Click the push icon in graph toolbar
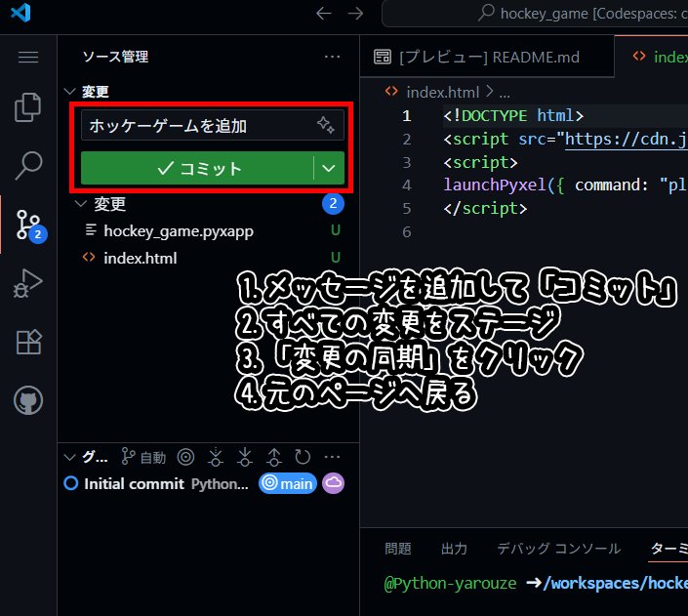Viewport: 688px width, 616px height. (274, 457)
